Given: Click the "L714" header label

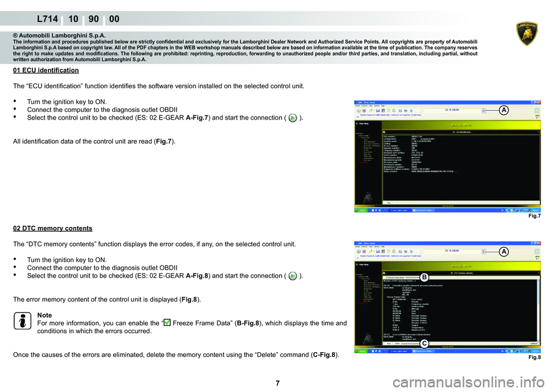Looking at the screenshot, I should (48, 18).
